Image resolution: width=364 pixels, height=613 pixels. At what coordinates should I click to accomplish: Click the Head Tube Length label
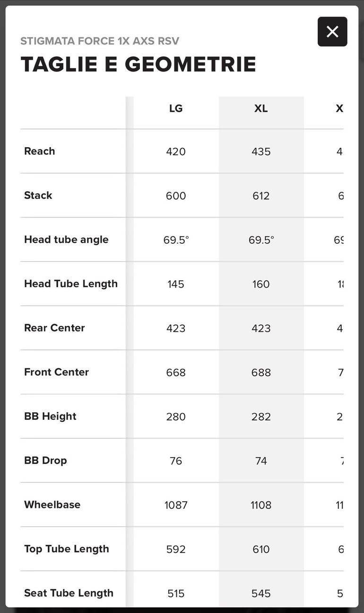tap(71, 284)
